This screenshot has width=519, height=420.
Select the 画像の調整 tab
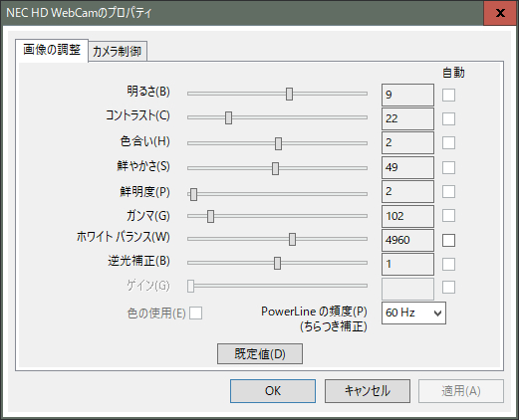[x=52, y=50]
